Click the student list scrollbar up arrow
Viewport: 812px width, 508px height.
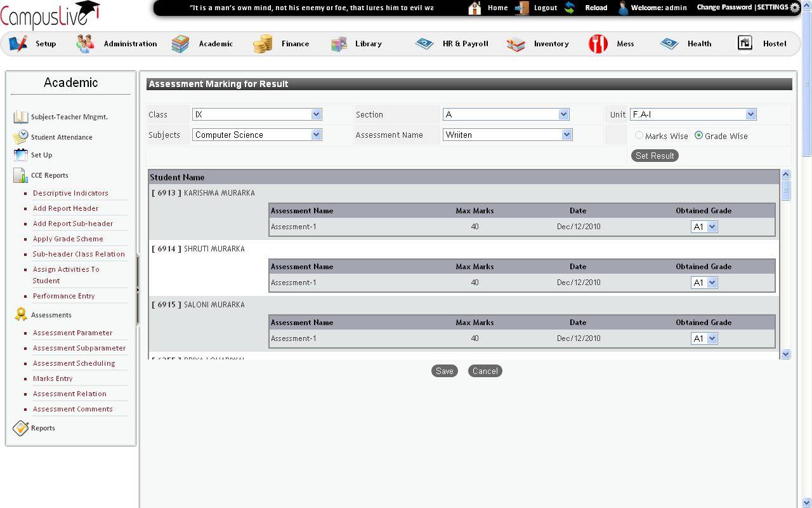coord(785,174)
